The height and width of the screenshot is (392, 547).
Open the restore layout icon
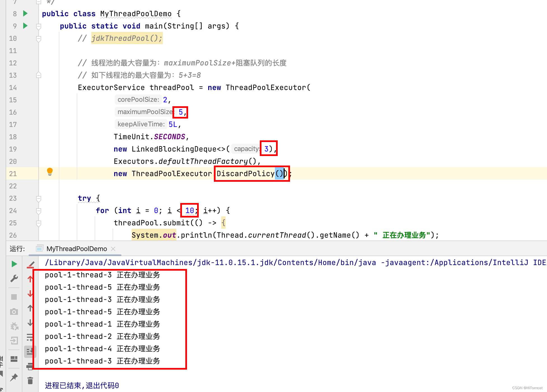tap(14, 359)
